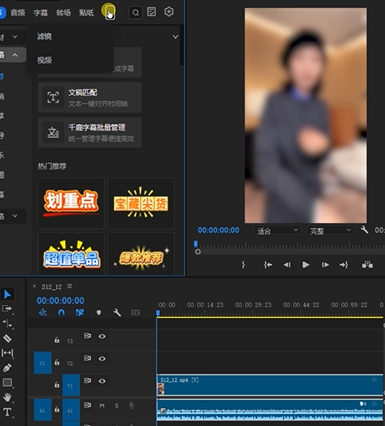
Task: Expand the top sidebar category chevron
Action: click(15, 36)
